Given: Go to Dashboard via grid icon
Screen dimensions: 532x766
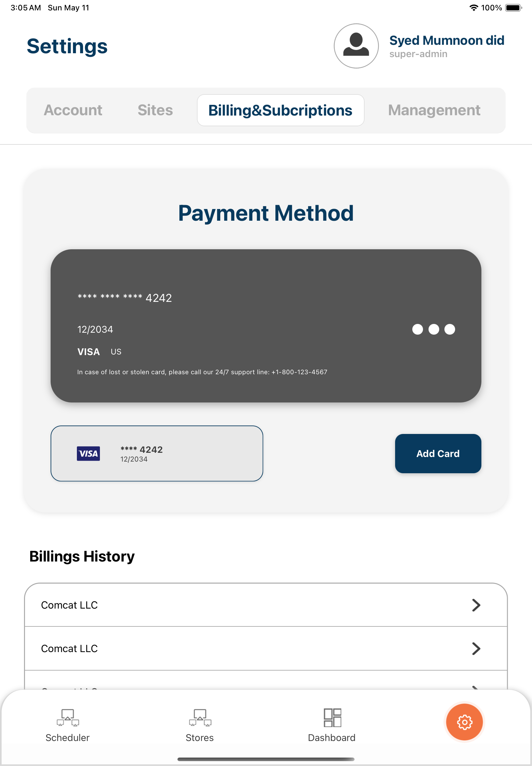Looking at the screenshot, I should (332, 718).
